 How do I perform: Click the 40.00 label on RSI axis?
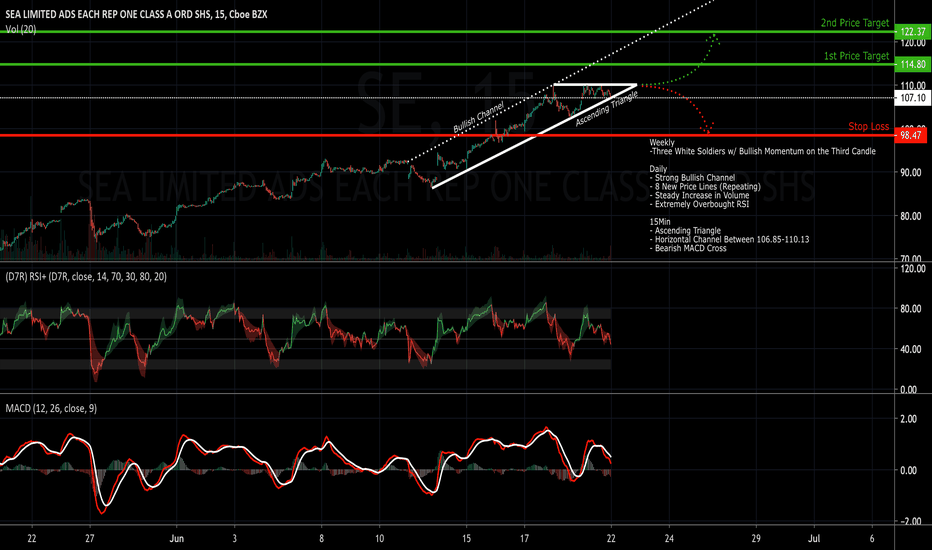tap(912, 349)
